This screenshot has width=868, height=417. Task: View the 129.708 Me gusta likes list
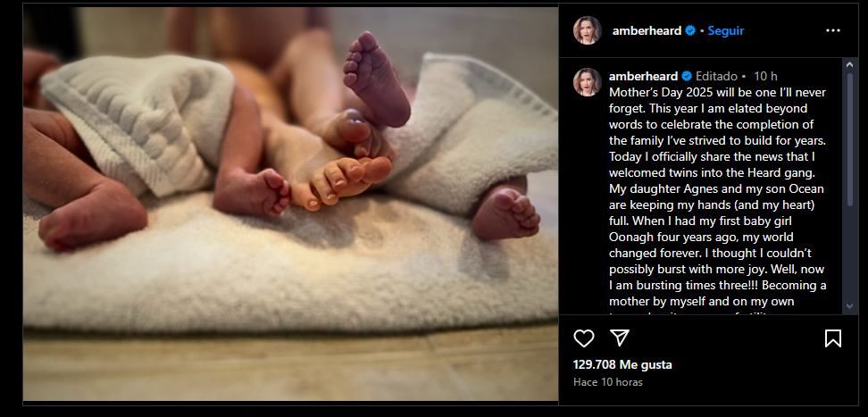[622, 365]
